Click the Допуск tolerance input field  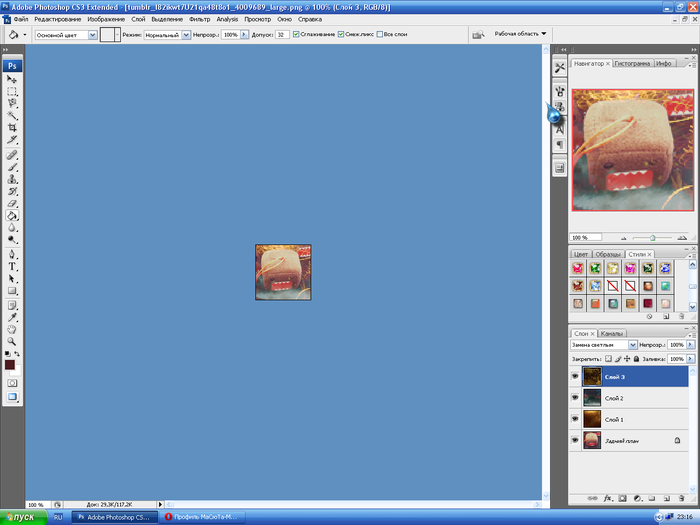[282, 34]
